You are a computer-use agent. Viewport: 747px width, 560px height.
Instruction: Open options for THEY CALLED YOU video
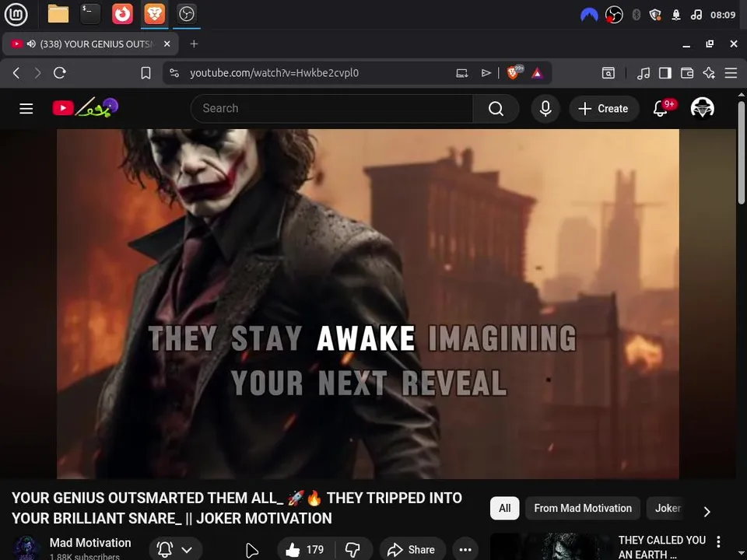[x=718, y=541]
